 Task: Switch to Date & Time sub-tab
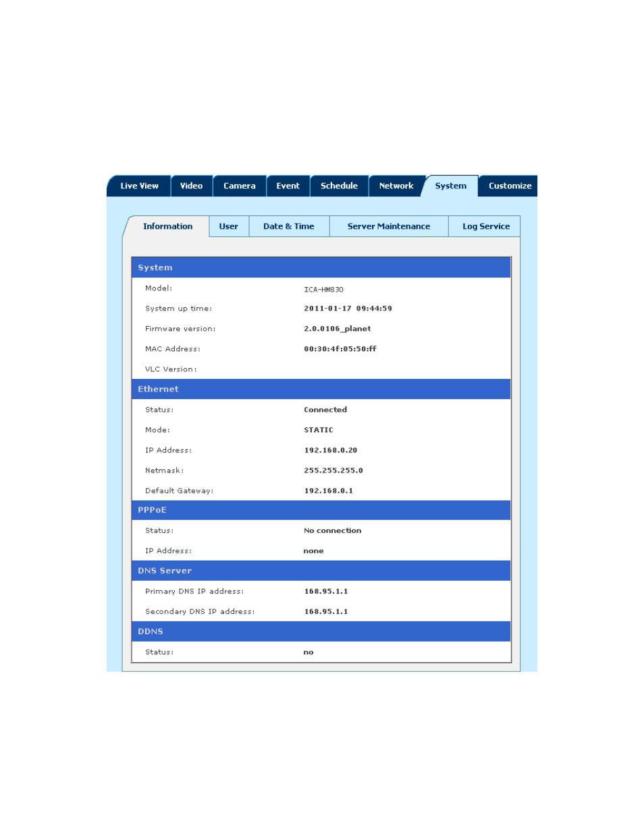pos(288,226)
